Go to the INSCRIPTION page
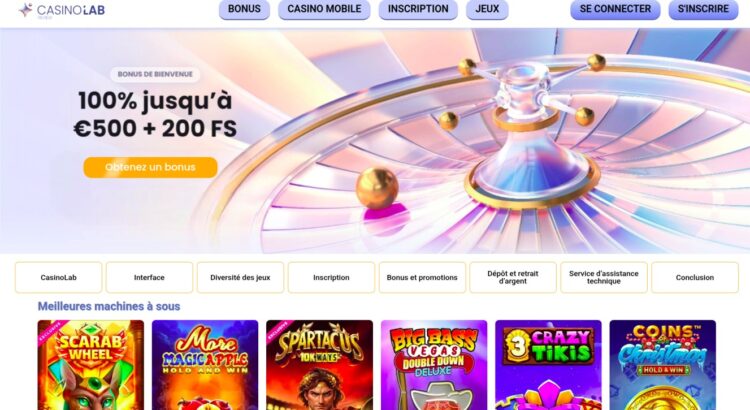750x410 pixels. [418, 9]
